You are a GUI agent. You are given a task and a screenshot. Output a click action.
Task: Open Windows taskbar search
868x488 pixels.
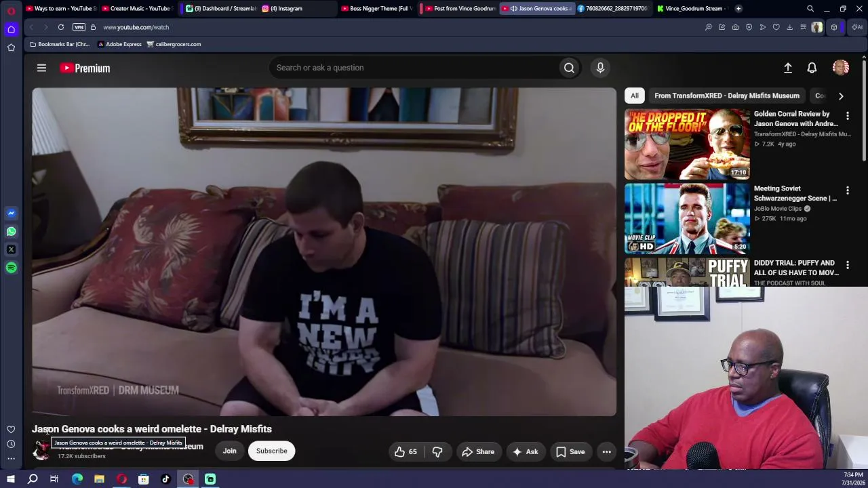pyautogui.click(x=33, y=479)
